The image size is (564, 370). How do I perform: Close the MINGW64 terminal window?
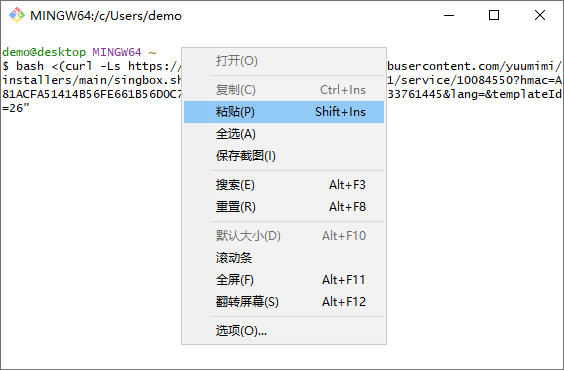[x=540, y=15]
